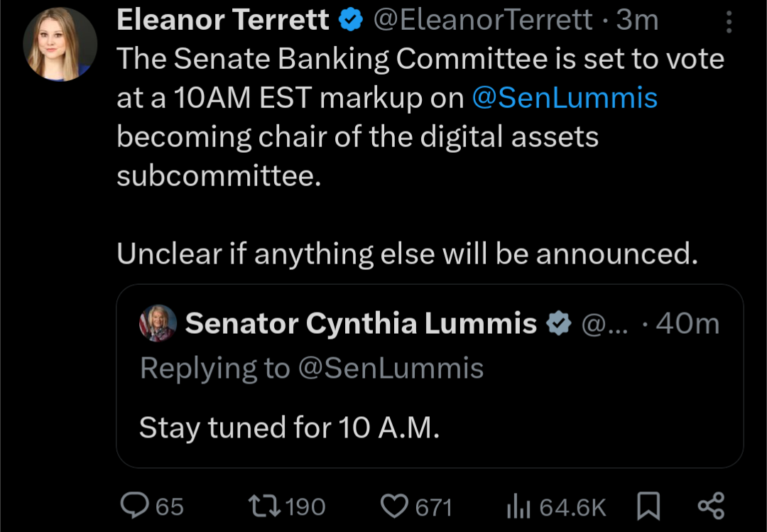Tap the share icon
Image resolution: width=767 pixels, height=532 pixels.
coord(711,506)
